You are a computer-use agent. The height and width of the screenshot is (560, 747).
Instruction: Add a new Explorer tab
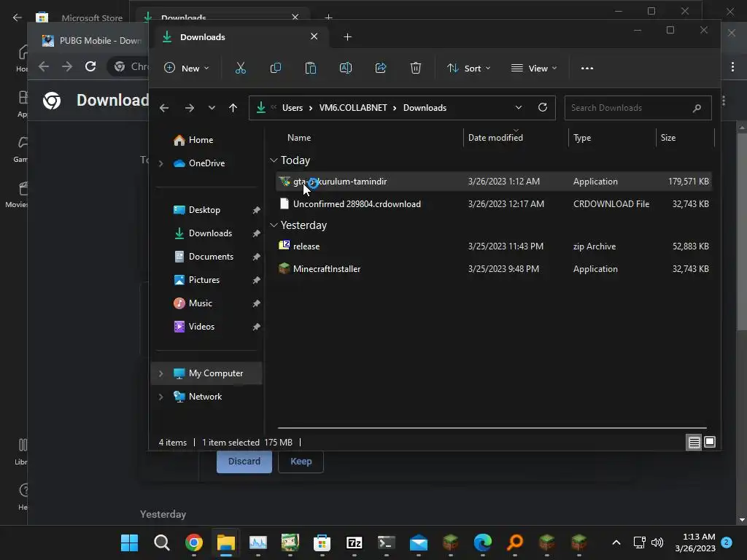point(347,37)
